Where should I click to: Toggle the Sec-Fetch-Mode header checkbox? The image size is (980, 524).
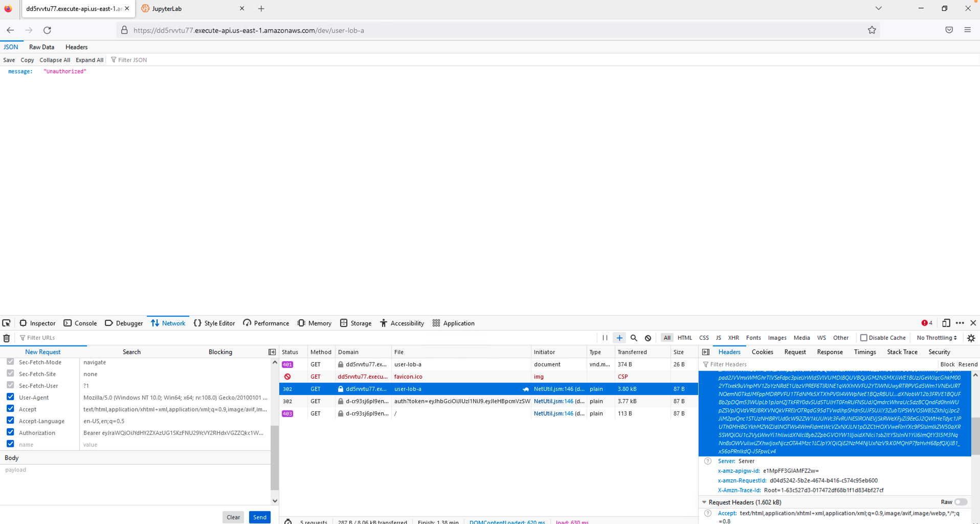tap(10, 361)
